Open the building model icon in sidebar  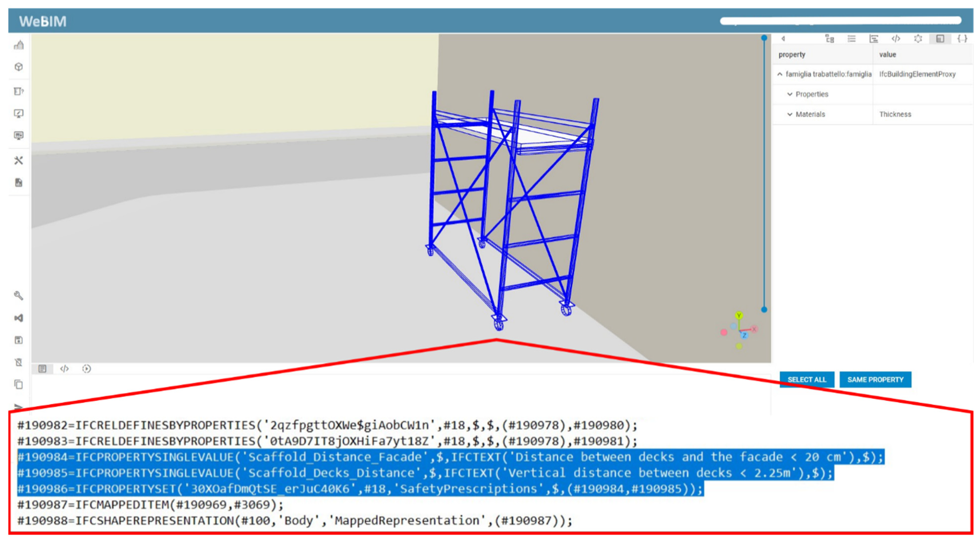tap(19, 45)
